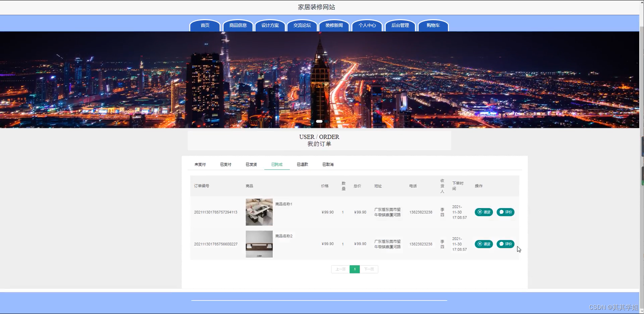Click 退货 for the 商品名称1 order
Image resolution: width=644 pixels, height=314 pixels.
(x=484, y=212)
